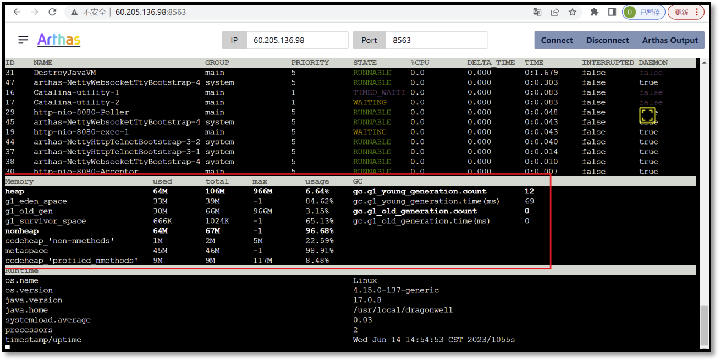
Task: Bookmark this page with the star icon
Action: click(x=572, y=12)
